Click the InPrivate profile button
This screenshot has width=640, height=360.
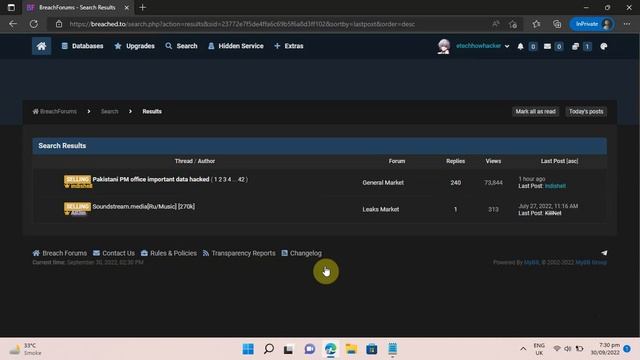pos(592,24)
